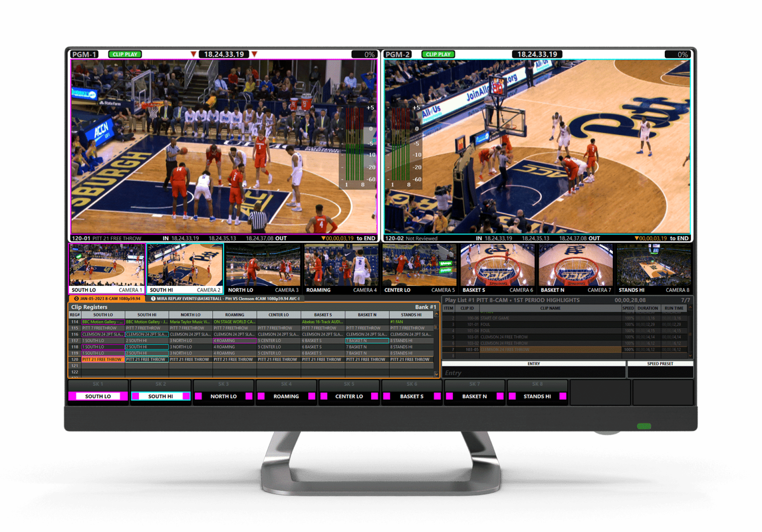Click the up chevron on the Play List scrollbar
This screenshot has width=762, height=532.
point(690,308)
